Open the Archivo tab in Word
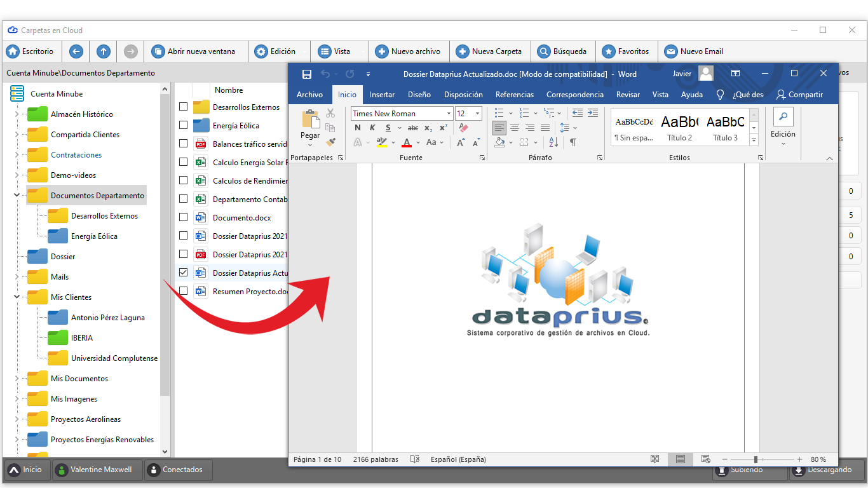The width and height of the screenshot is (868, 488). pyautogui.click(x=309, y=94)
